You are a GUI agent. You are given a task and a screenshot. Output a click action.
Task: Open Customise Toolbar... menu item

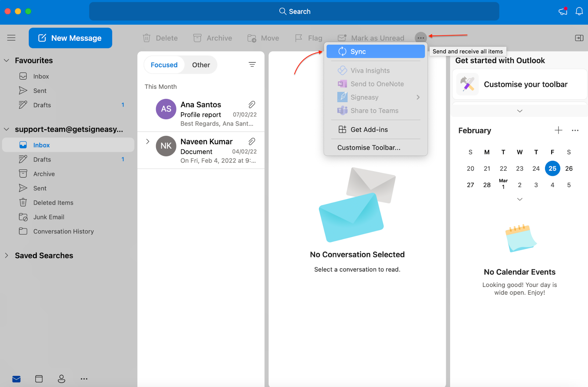(x=376, y=148)
